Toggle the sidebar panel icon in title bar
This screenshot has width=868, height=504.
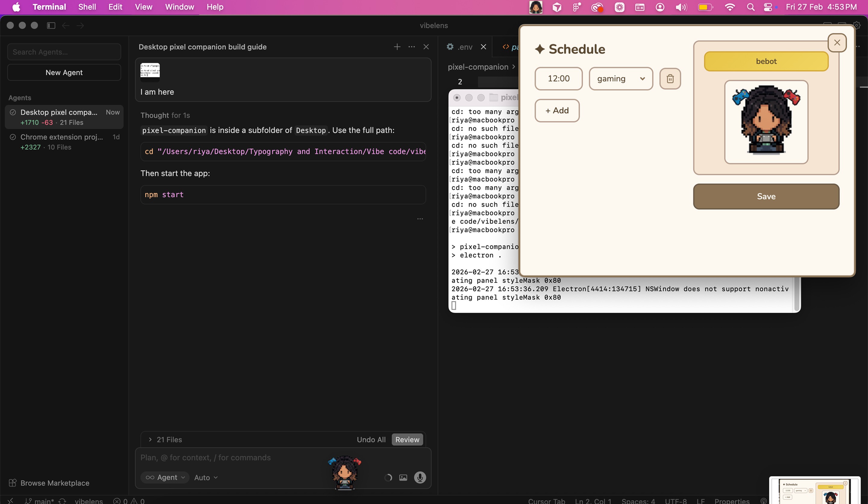(51, 26)
